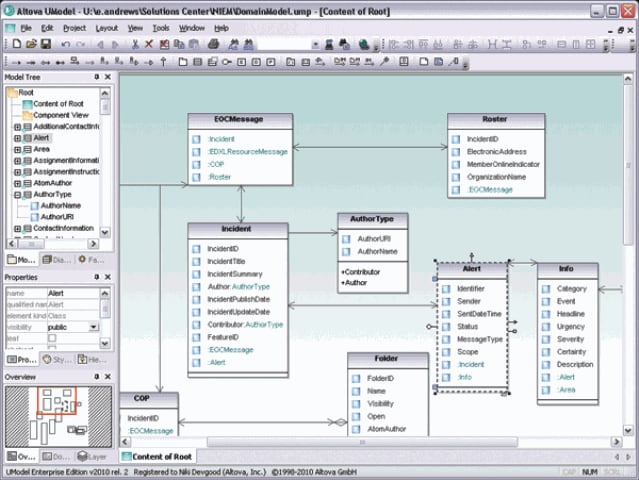Click the Roster class header
This screenshot has width=639, height=480.
pyautogui.click(x=496, y=120)
